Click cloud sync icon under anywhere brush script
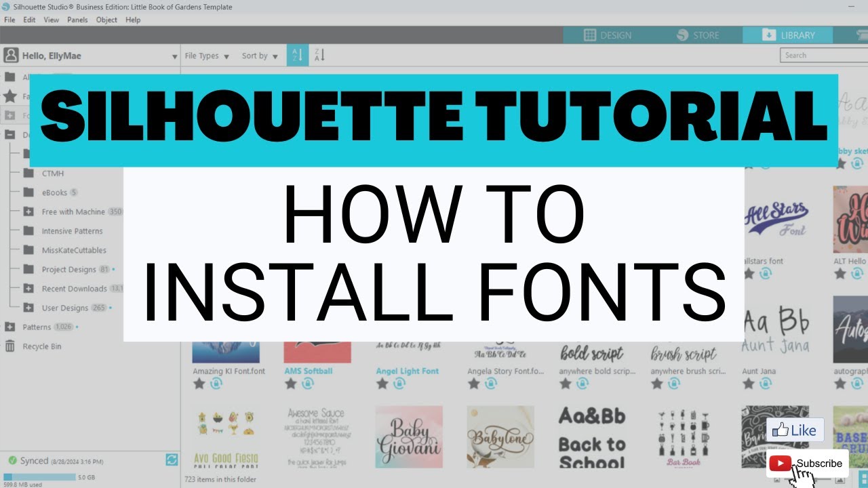Screen dimensions: 868x488 pyautogui.click(x=673, y=384)
